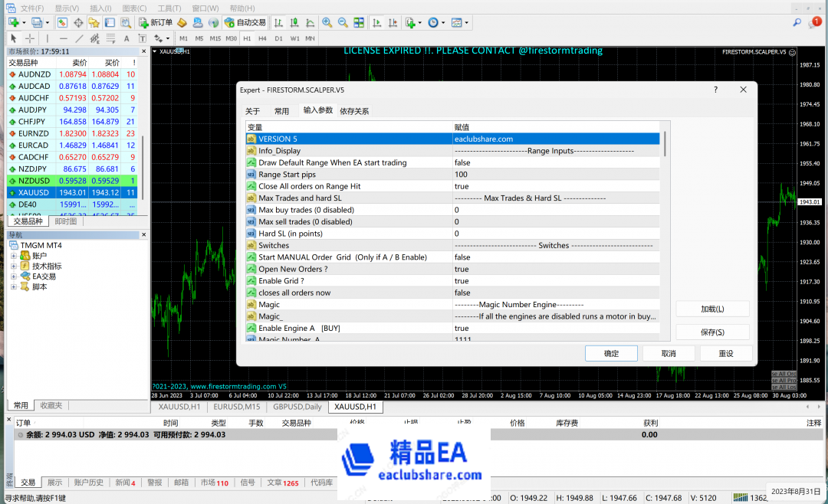
Task: Click the 新订单 new order button
Action: click(156, 23)
